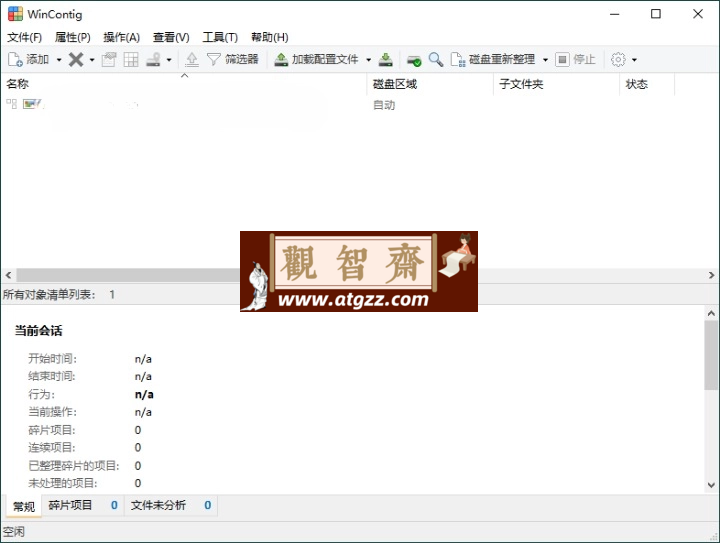Open the settings gear icon
Viewport: 720px width, 543px height.
[x=618, y=60]
